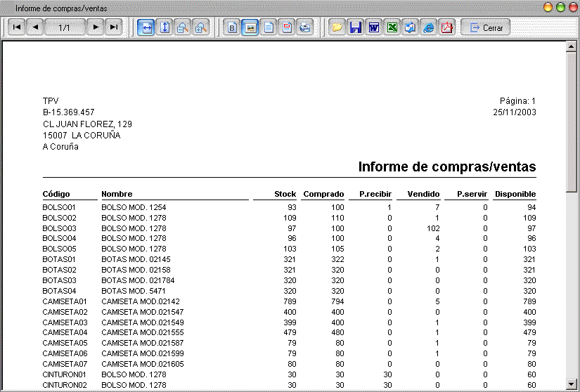Go to previous page of report
Screen dimensions: 580x392
[35, 27]
